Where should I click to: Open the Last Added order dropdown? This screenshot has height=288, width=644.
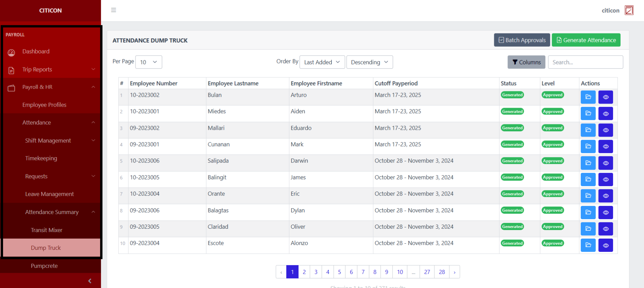[x=322, y=62]
